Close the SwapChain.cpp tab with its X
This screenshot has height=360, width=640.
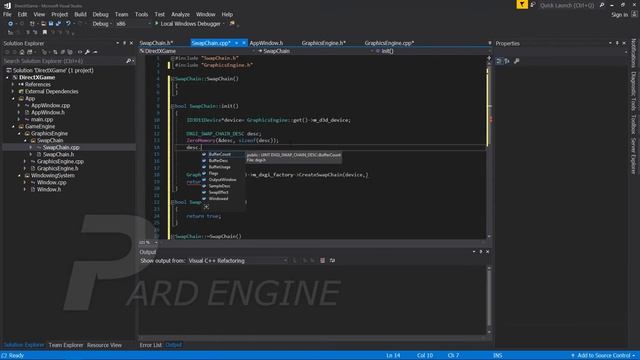coord(244,43)
